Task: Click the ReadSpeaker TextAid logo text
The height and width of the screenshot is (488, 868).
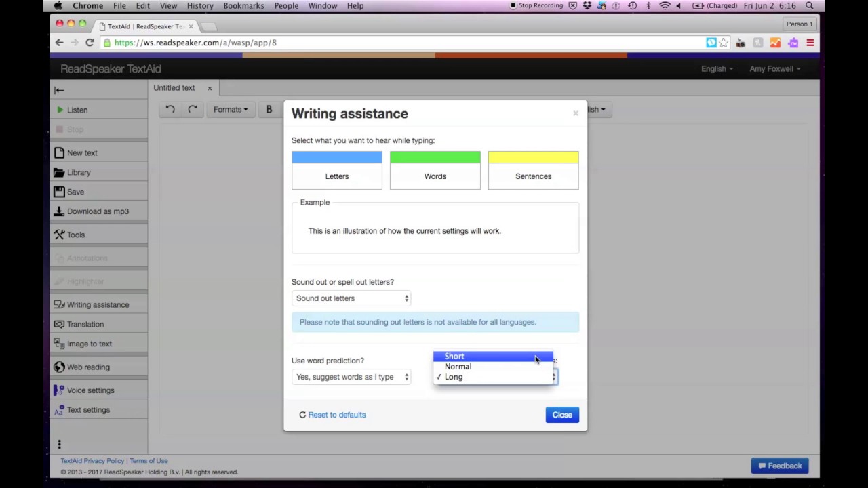Action: tap(111, 68)
